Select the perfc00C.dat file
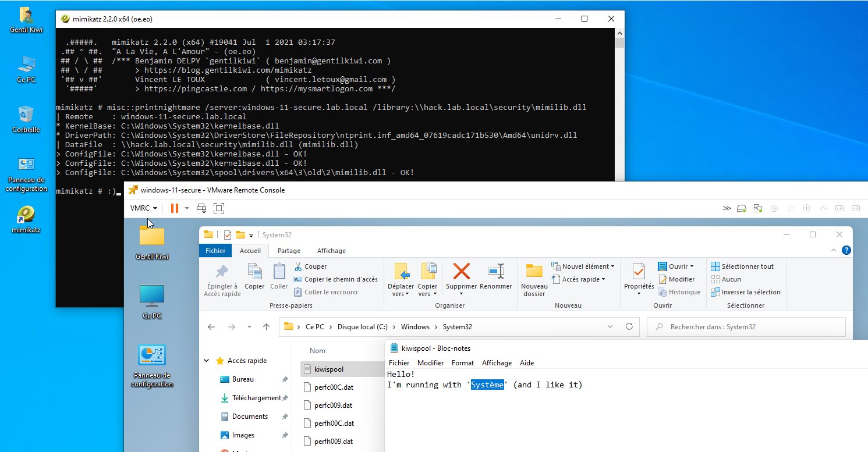 [334, 387]
